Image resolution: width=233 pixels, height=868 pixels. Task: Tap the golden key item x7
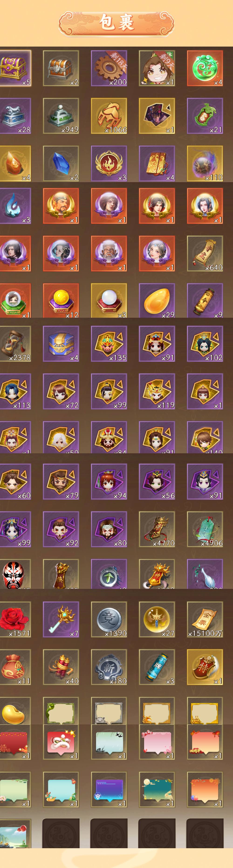pyautogui.click(x=61, y=619)
